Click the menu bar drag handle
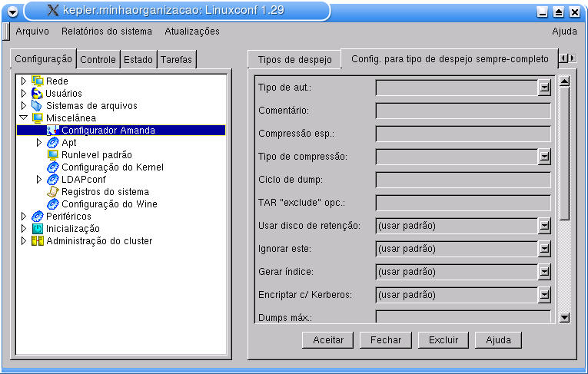Screen dimensions: 588x374 click(x=6, y=31)
